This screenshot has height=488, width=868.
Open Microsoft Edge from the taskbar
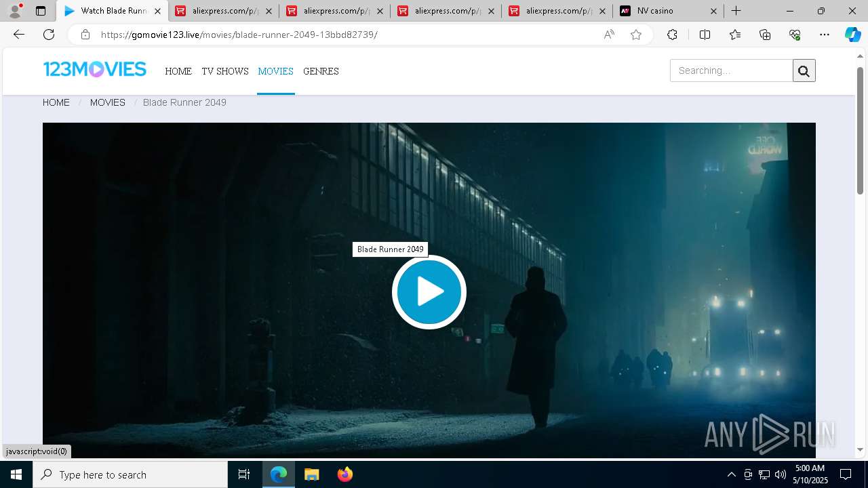(279, 474)
